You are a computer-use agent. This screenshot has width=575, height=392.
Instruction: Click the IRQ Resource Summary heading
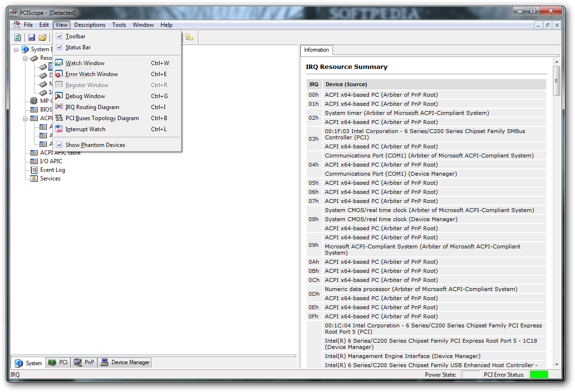tap(347, 67)
